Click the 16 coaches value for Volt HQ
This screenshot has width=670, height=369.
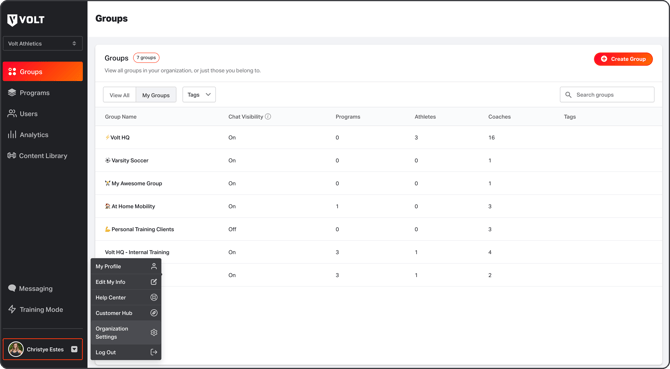(x=491, y=138)
